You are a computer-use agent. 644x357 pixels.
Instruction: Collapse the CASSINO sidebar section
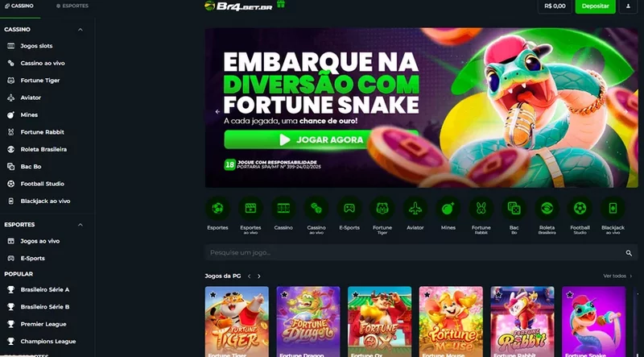point(80,30)
